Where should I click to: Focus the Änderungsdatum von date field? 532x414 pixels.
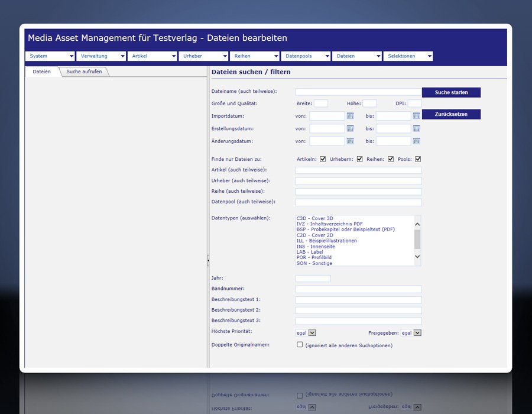coord(327,141)
